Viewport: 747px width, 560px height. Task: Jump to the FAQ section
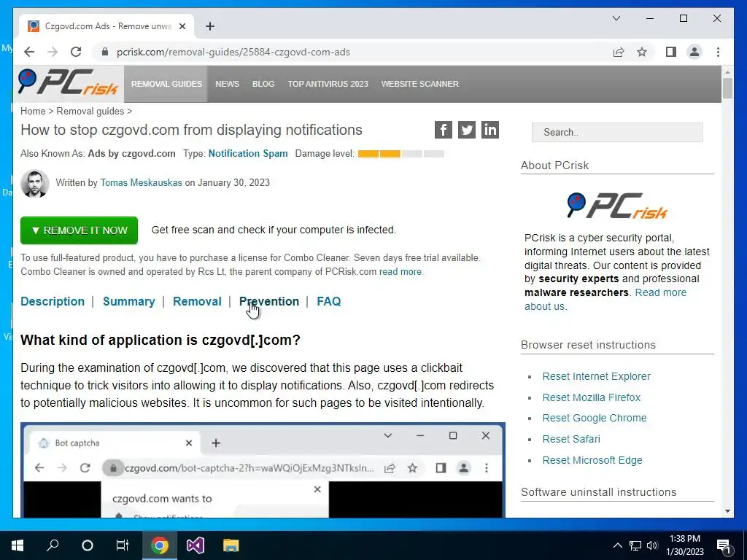[x=329, y=301]
